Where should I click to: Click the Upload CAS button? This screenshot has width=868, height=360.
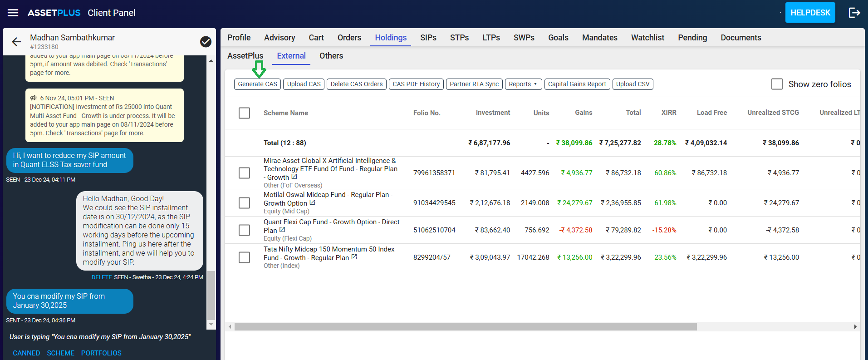click(x=304, y=84)
